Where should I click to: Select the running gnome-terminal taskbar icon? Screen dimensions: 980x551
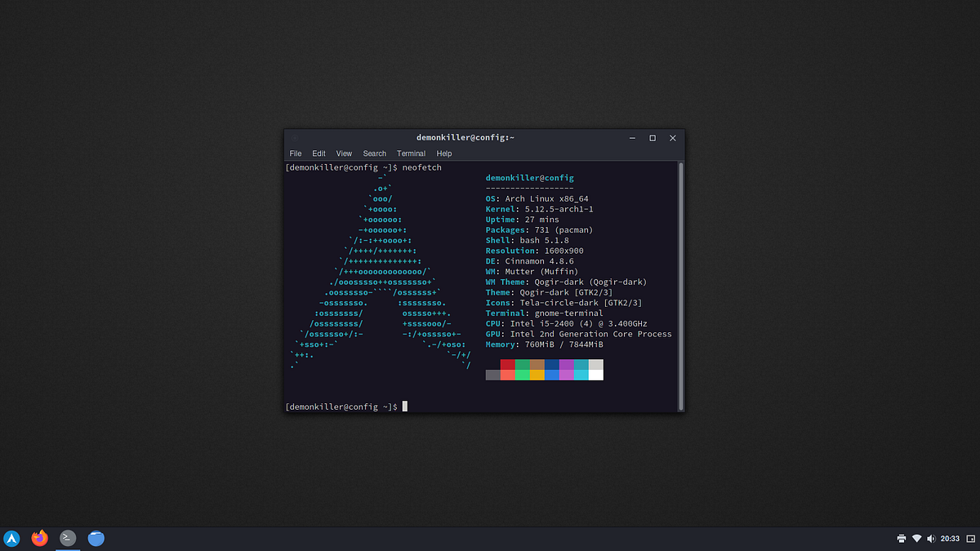coord(67,538)
